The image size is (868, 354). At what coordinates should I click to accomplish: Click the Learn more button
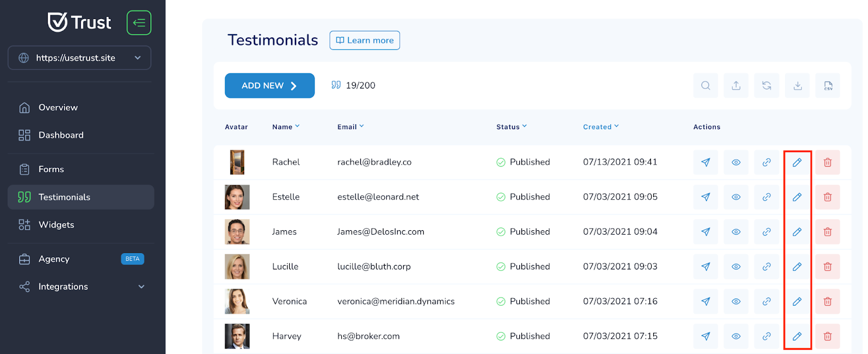click(x=365, y=40)
